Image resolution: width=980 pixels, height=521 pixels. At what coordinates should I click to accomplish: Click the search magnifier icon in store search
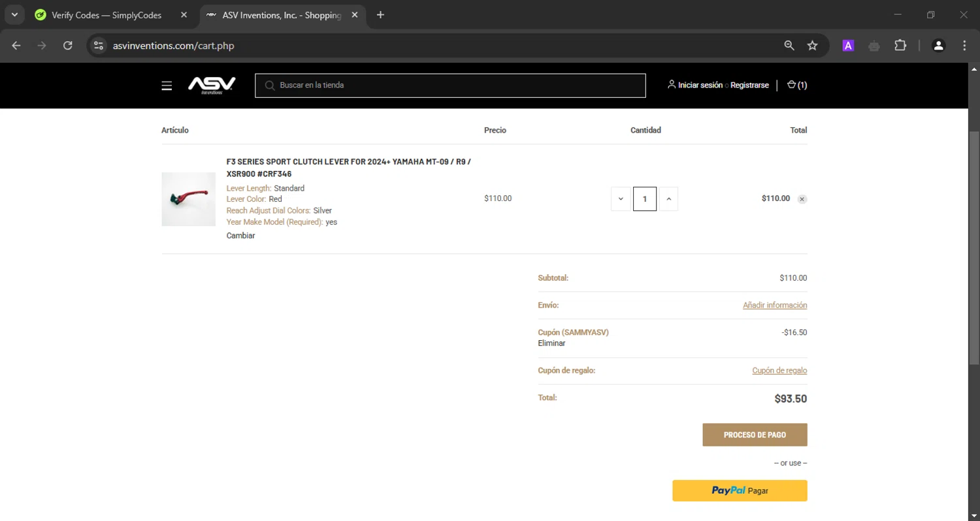tap(270, 86)
